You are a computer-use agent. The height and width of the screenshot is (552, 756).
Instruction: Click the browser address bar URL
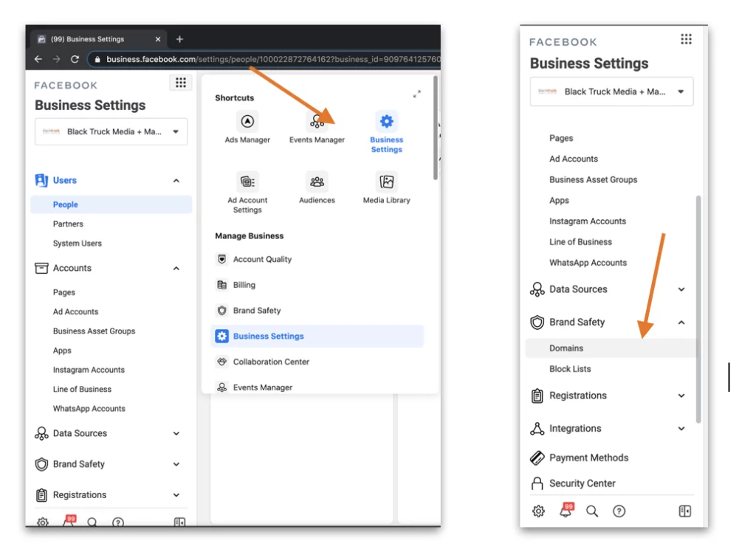click(273, 59)
